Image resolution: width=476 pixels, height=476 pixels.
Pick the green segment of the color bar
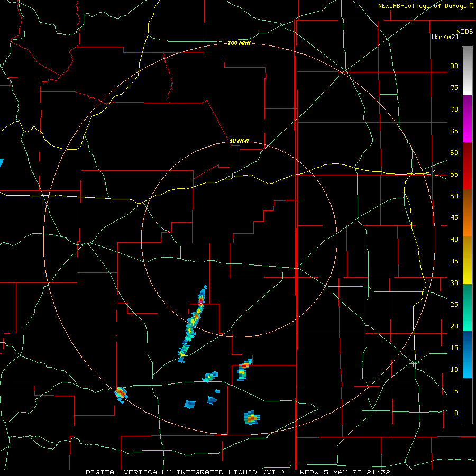coord(467,307)
